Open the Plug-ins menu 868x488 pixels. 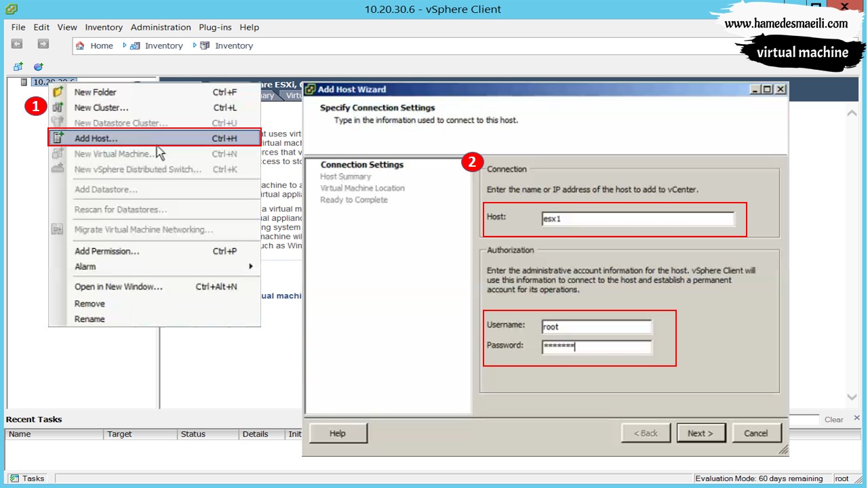[x=215, y=27]
